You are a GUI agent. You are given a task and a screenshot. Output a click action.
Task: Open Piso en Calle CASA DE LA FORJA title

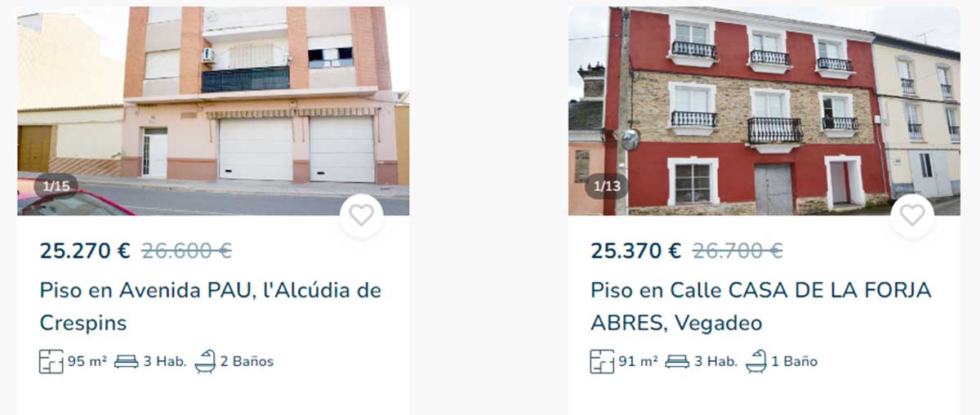[x=761, y=306]
